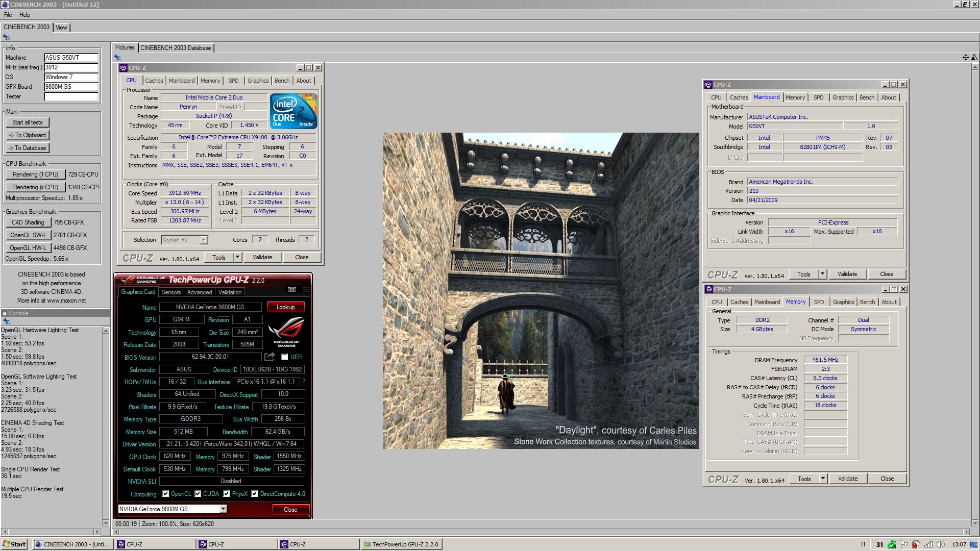Toggle the PhysX checkbox
The image size is (980, 551).
tap(227, 494)
